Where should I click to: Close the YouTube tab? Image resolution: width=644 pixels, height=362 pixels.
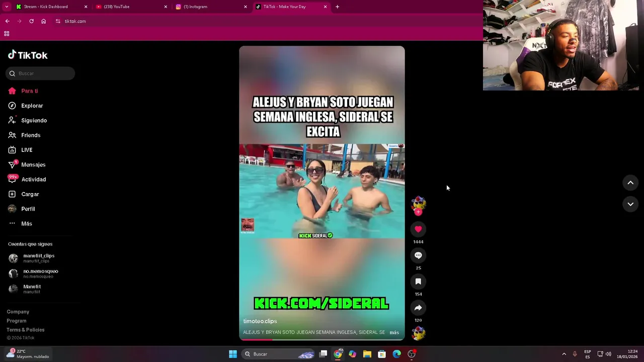tap(166, 7)
